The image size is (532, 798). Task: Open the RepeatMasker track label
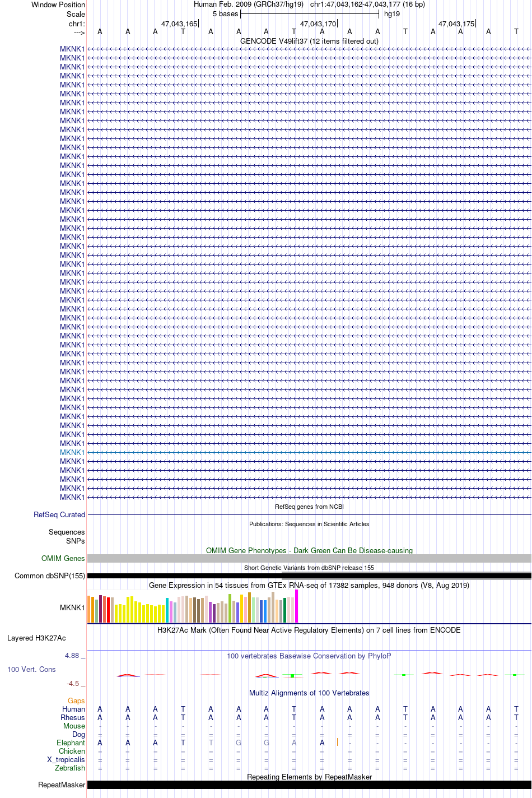coord(62,785)
